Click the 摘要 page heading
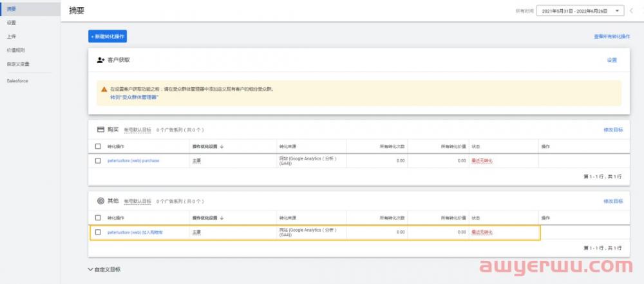This screenshot has width=644, height=284. [x=77, y=11]
